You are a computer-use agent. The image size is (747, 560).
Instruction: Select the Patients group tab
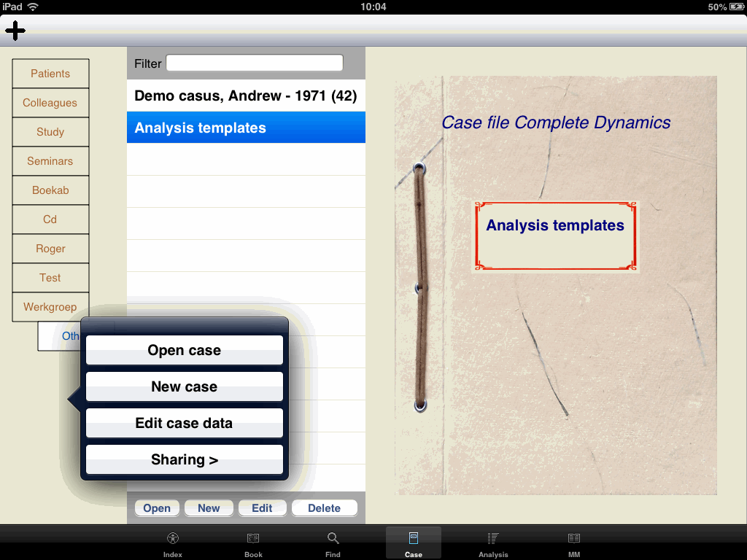pyautogui.click(x=50, y=74)
